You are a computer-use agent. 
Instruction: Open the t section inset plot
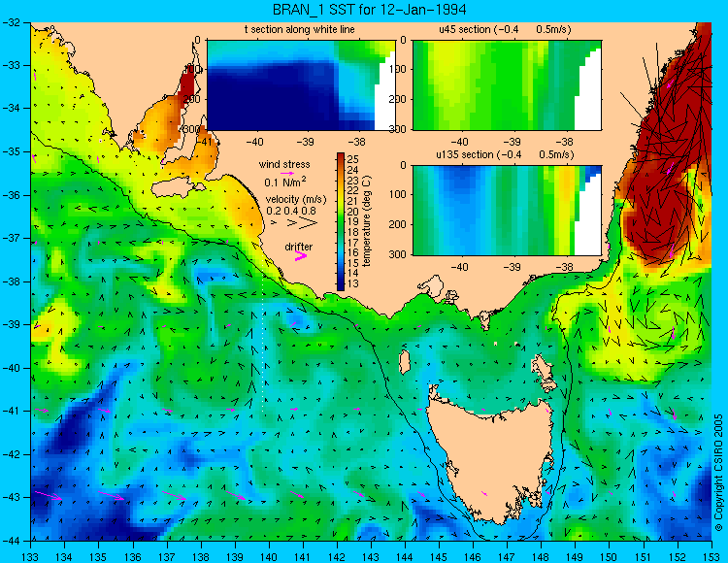(301, 85)
